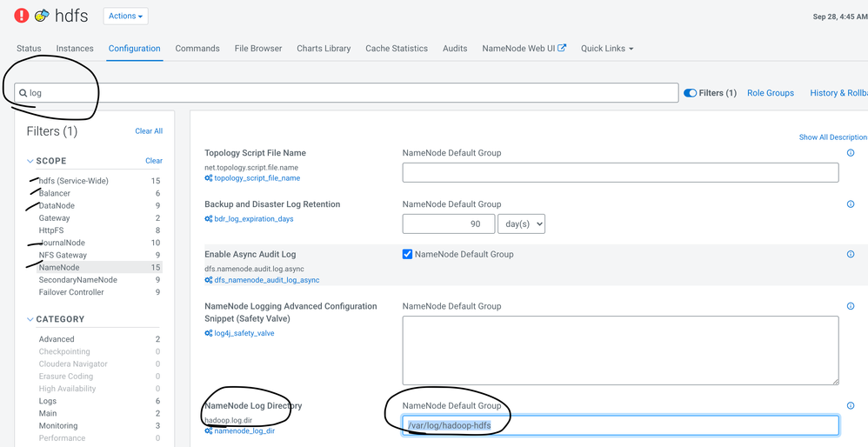Click info icon for NameNode Log Directory
The height and width of the screenshot is (447, 868).
point(851,405)
